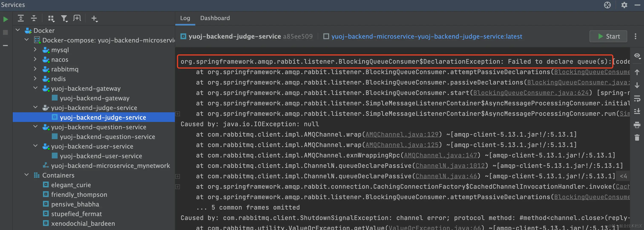The image size is (644, 230).
Task: Run the selected service with green play icon
Action: (x=6, y=19)
